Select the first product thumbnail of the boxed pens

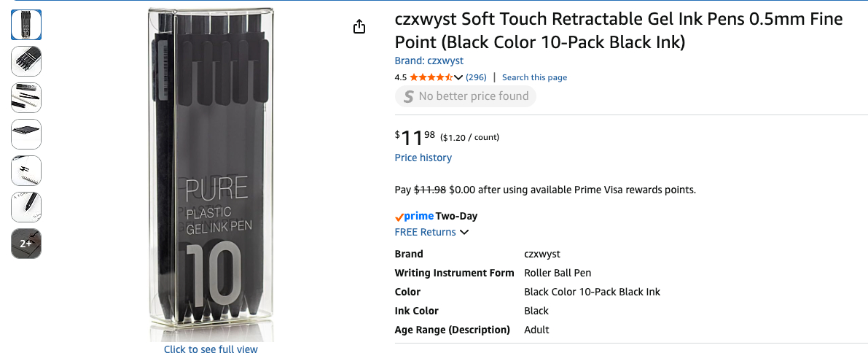26,25
